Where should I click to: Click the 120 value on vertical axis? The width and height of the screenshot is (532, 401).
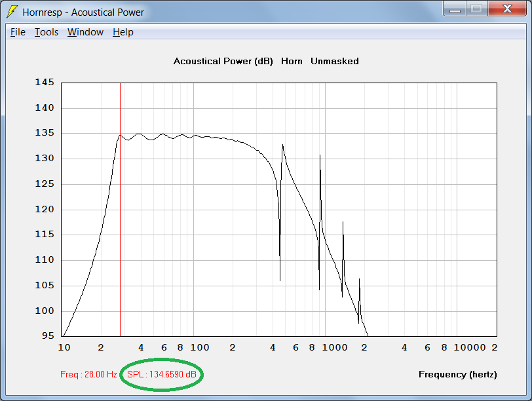click(x=45, y=209)
